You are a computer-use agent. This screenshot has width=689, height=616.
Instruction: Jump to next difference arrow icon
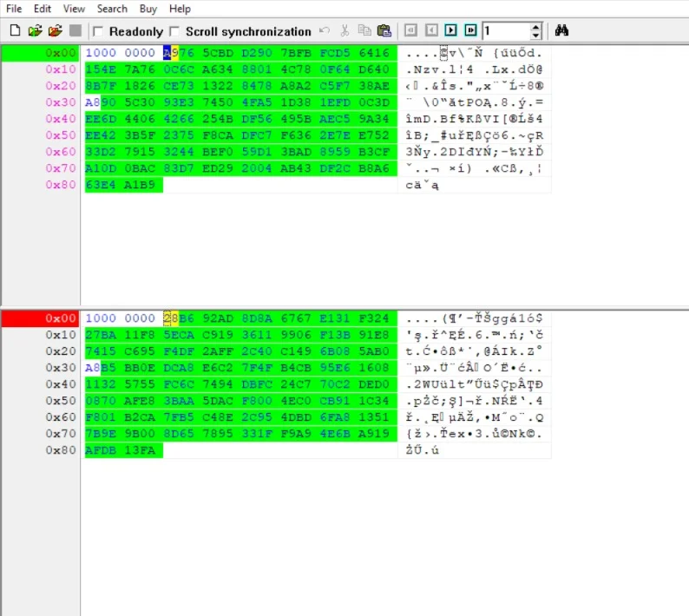click(x=451, y=31)
